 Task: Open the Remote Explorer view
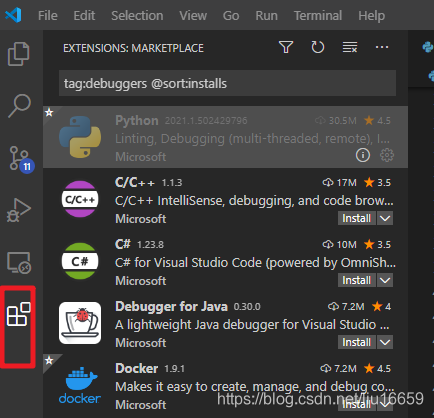[x=19, y=263]
